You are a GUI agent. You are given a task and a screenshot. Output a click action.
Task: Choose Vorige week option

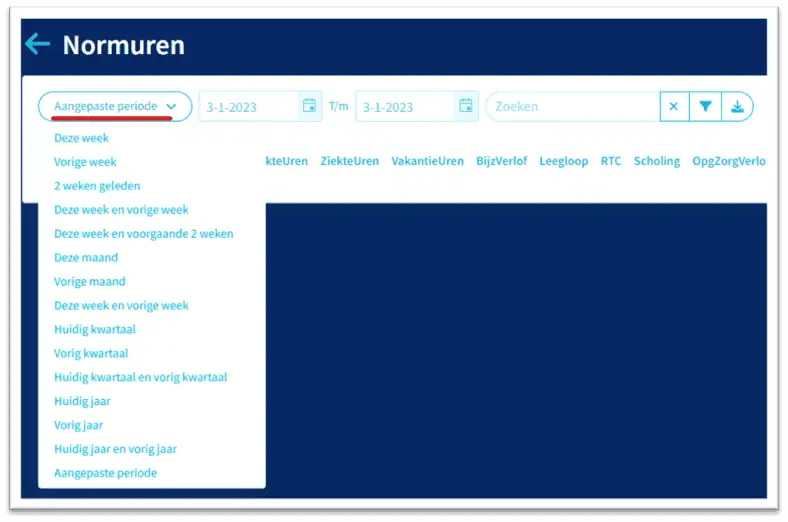pyautogui.click(x=85, y=162)
